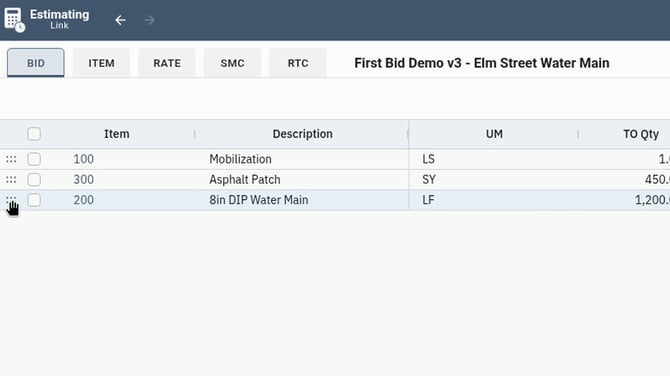Click the LF unit cell
The image size is (670, 376).
[428, 200]
